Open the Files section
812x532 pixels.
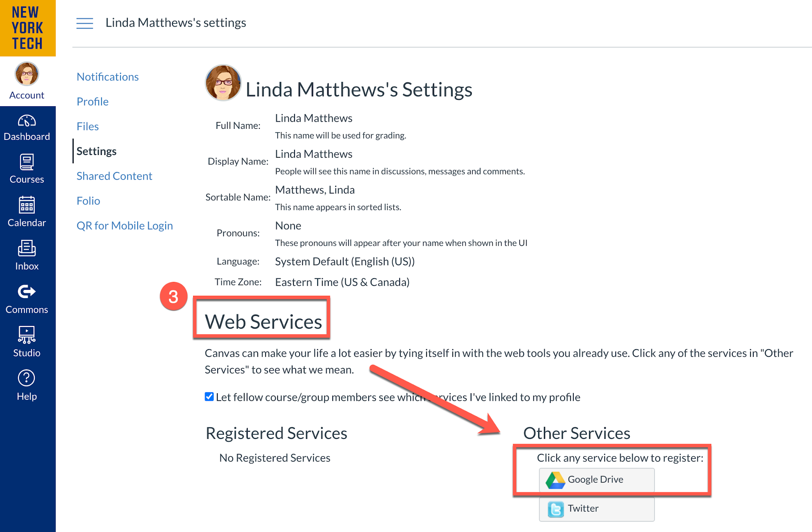[x=88, y=126]
